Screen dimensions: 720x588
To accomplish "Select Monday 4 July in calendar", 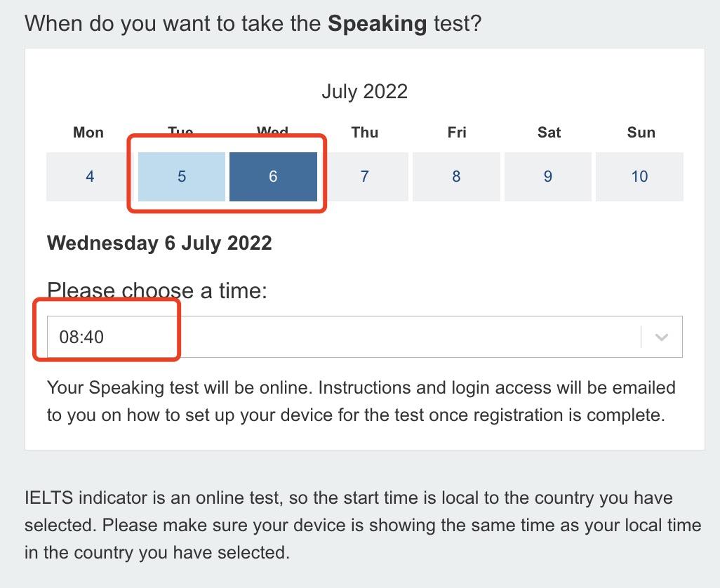I will tap(89, 177).
